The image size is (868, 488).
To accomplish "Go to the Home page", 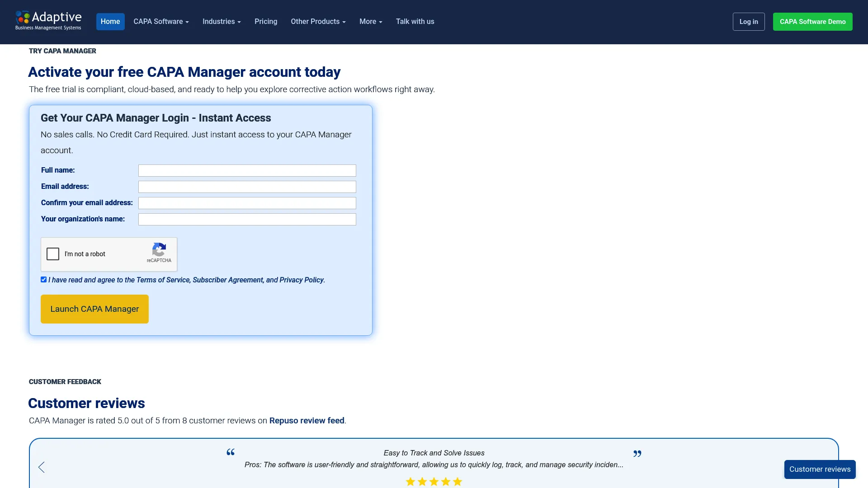I will (x=110, y=22).
